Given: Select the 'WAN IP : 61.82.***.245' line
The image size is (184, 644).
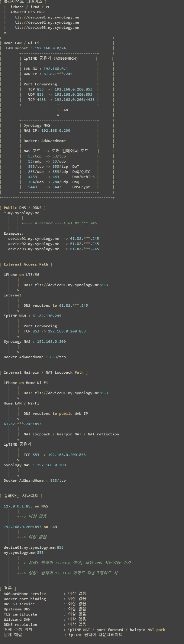Looking at the screenshot, I should click(x=48, y=74).
